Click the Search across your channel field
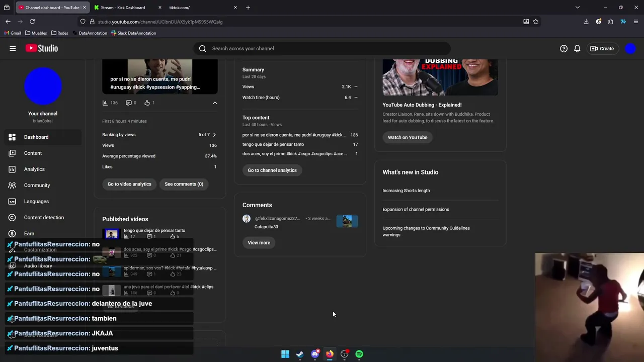 click(x=322, y=49)
